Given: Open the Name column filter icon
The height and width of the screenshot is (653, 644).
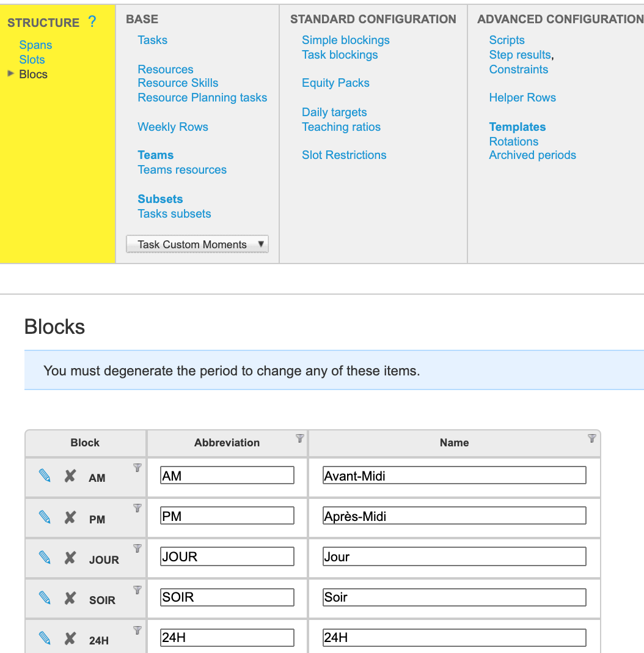Looking at the screenshot, I should [592, 438].
